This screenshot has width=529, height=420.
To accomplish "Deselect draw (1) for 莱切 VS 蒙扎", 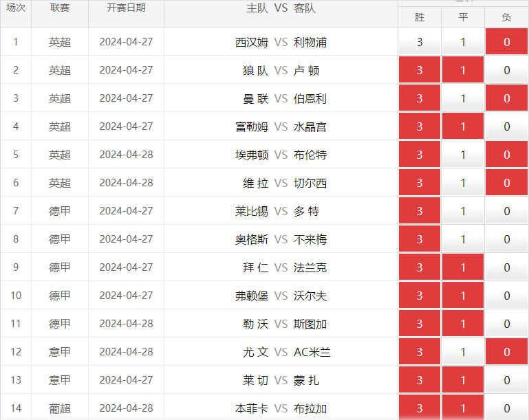I will 463,380.
